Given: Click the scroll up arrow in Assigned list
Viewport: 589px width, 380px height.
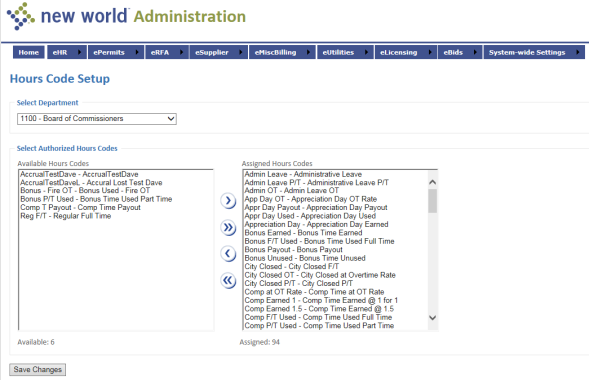Looking at the screenshot, I should tap(432, 182).
